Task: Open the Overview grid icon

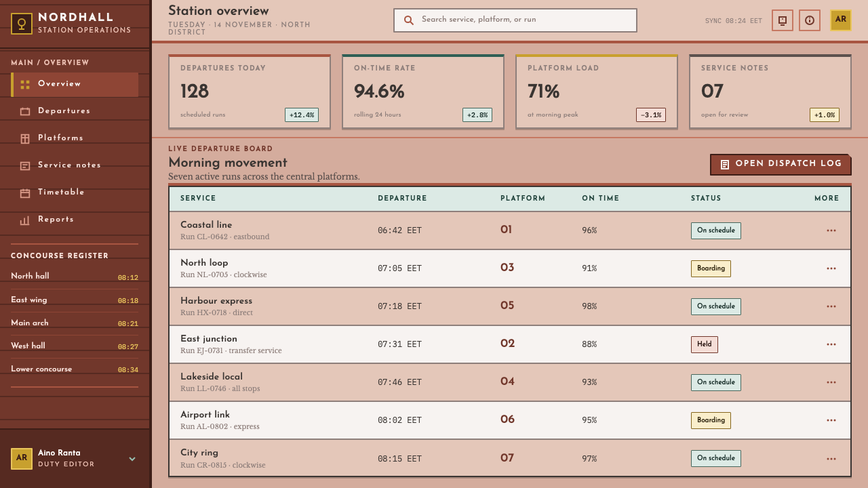Action: tap(25, 85)
